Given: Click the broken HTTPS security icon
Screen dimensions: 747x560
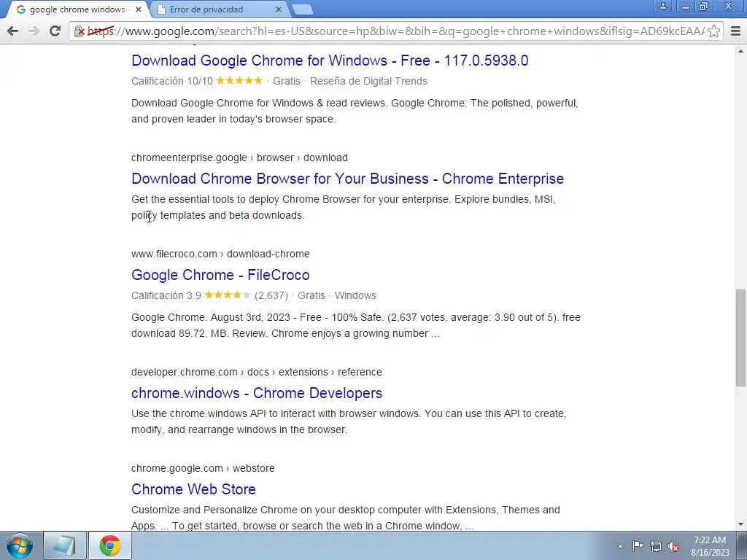Looking at the screenshot, I should (80, 31).
